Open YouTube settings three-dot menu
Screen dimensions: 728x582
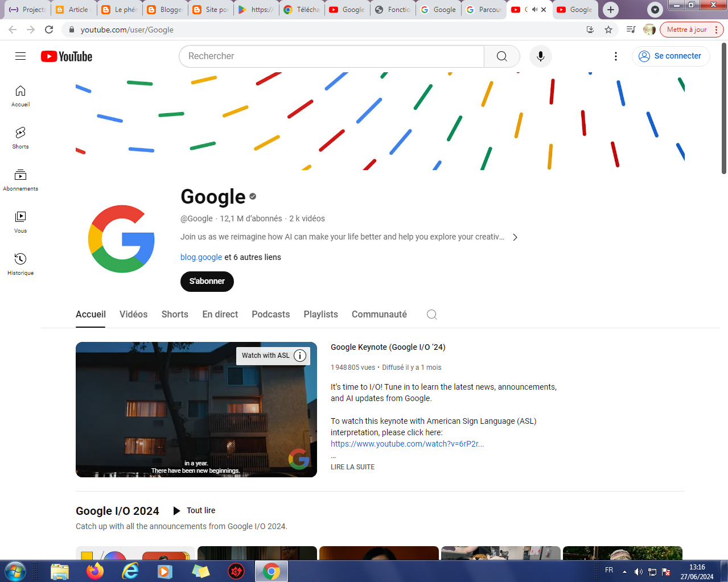[615, 56]
